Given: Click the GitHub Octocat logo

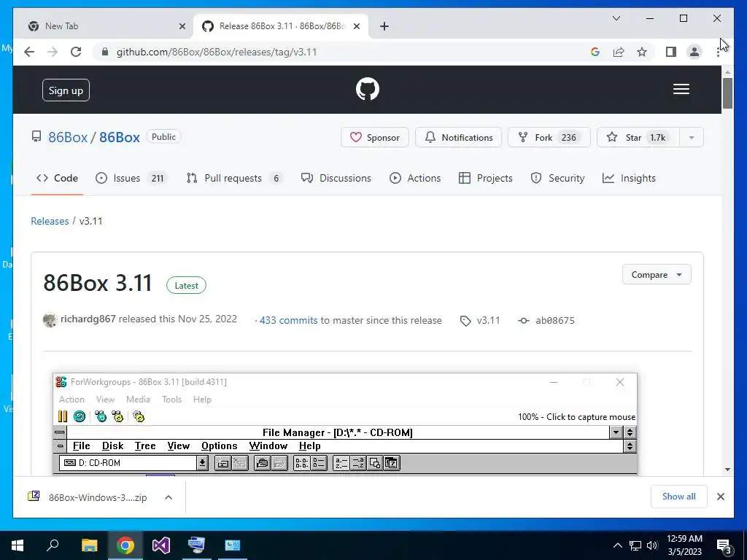Looking at the screenshot, I should click(368, 89).
